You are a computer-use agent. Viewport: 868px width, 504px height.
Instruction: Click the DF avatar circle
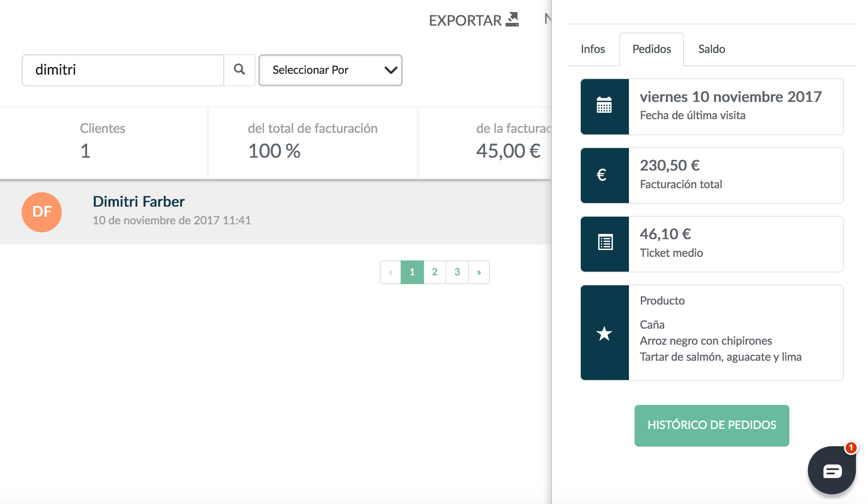[x=42, y=212]
